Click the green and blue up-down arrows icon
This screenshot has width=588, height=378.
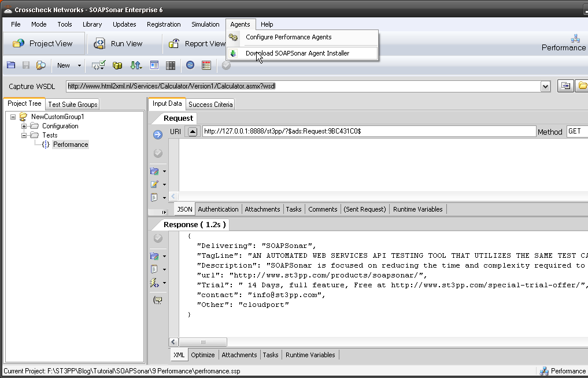click(x=136, y=65)
